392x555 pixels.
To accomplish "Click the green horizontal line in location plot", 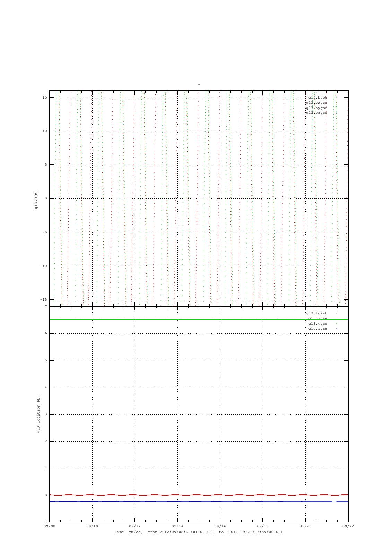I will point(199,319).
